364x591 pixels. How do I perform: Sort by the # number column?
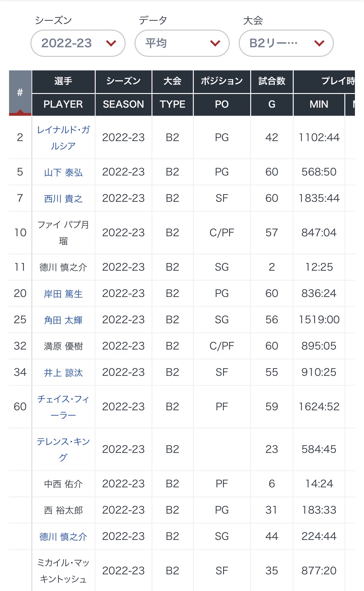click(x=20, y=93)
